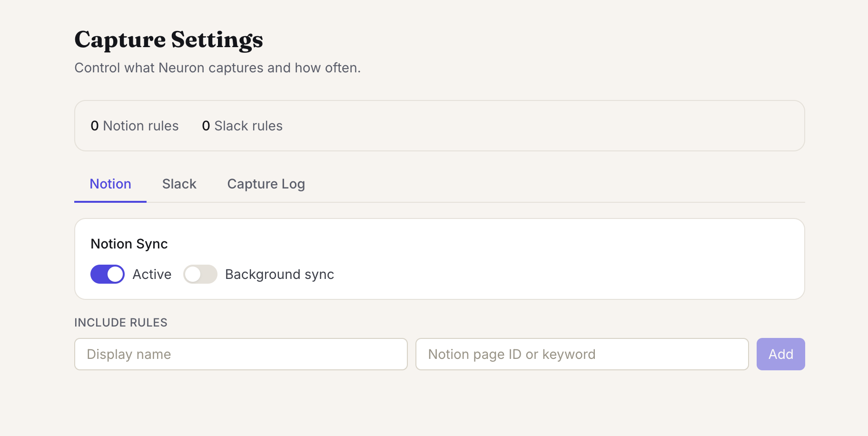
Task: Enable the Background sync toggle
Action: (200, 274)
